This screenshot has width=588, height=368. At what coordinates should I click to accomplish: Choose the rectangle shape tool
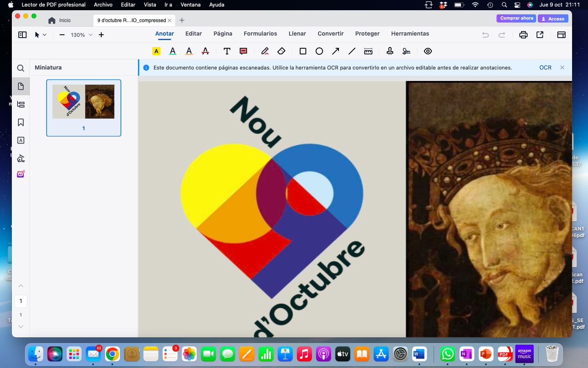303,51
